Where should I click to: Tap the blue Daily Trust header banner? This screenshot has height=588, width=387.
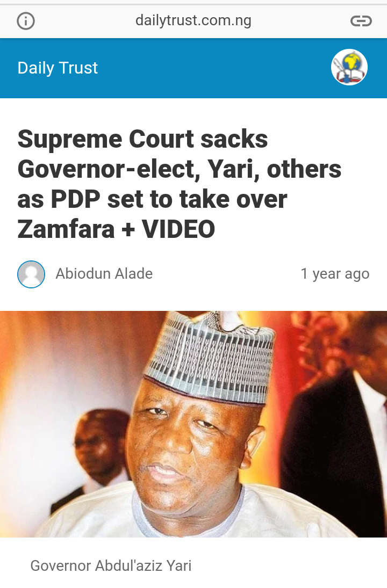point(193,68)
